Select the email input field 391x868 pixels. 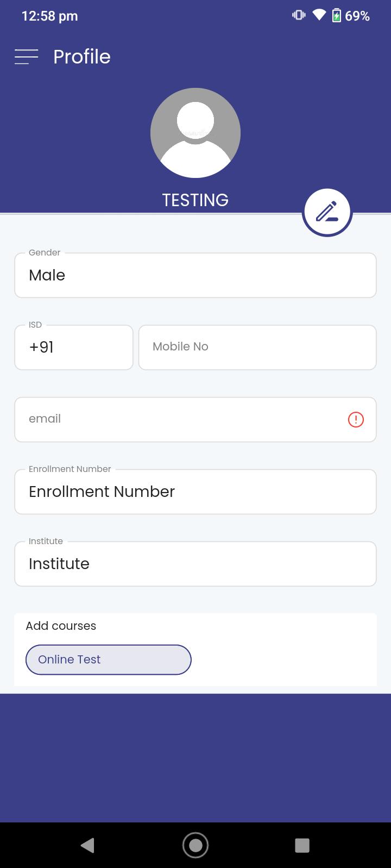click(x=195, y=419)
